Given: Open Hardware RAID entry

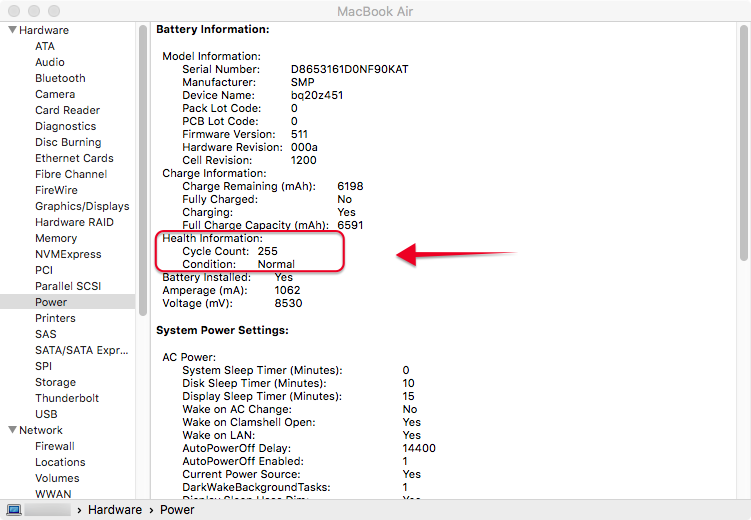Looking at the screenshot, I should click(x=74, y=222).
